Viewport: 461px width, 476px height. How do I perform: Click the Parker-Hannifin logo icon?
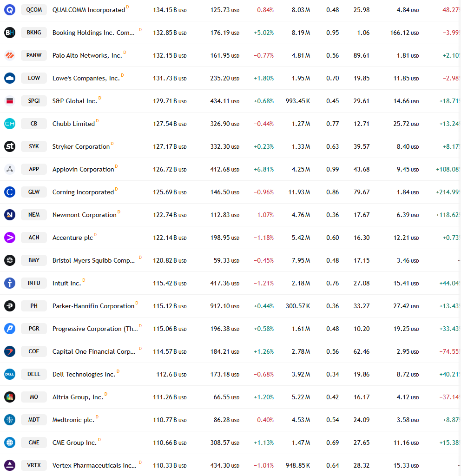pyautogui.click(x=10, y=306)
